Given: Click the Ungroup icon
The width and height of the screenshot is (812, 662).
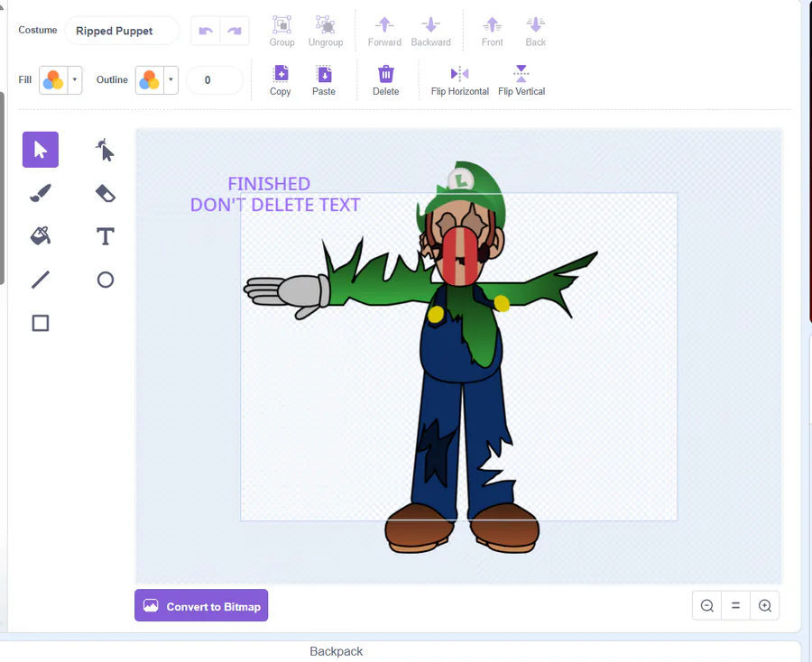Looking at the screenshot, I should (325, 32).
